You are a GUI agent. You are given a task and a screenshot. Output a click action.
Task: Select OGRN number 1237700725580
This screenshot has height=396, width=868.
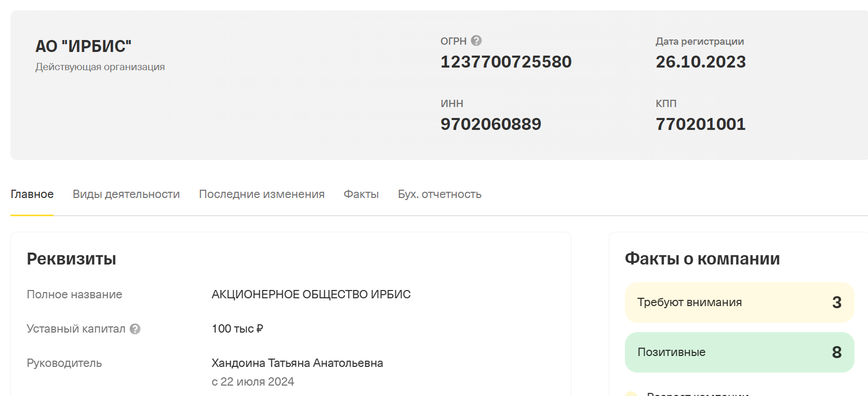[x=506, y=62]
